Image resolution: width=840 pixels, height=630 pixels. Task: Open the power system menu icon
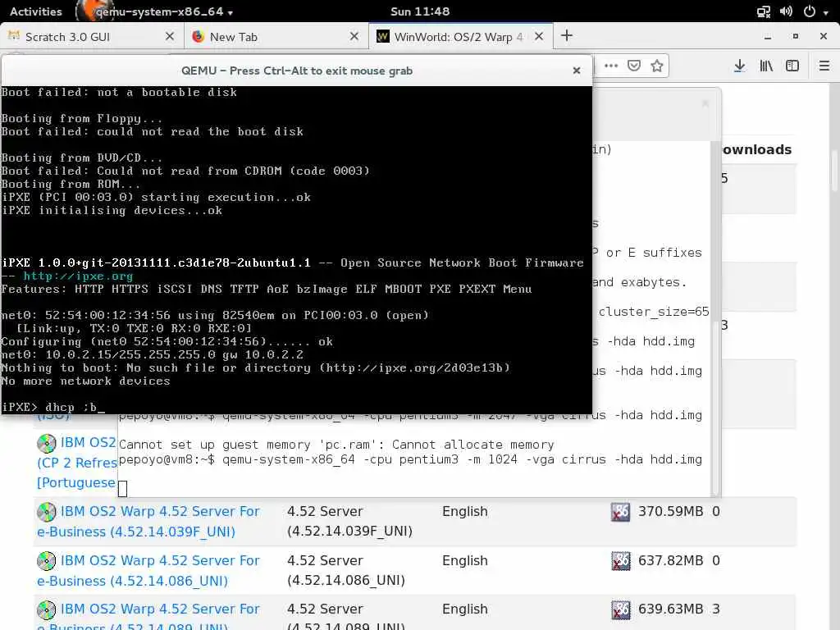click(810, 11)
